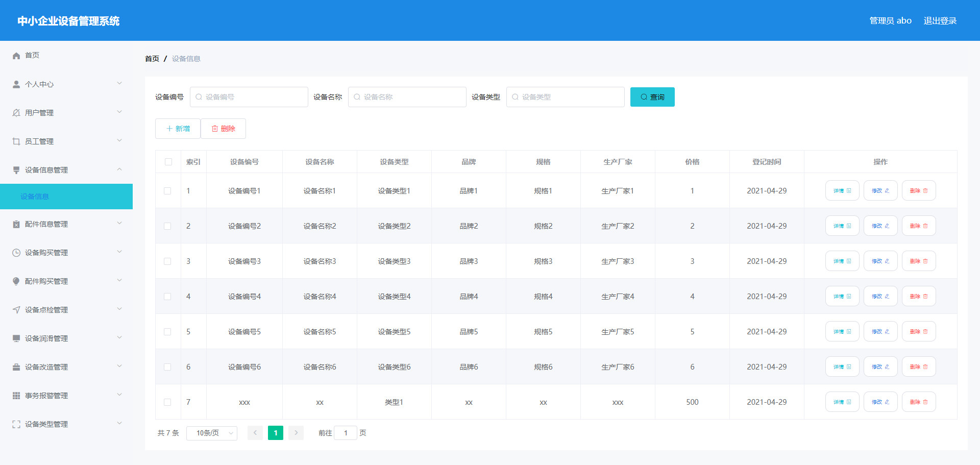This screenshot has height=465, width=980.
Task: Click the document icon in 设备编号4 row's 详情 button
Action: (849, 297)
